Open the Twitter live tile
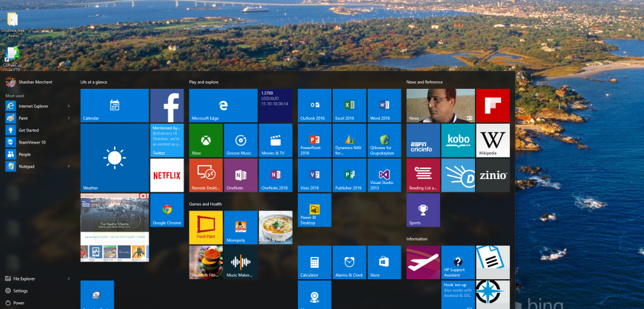 tap(167, 140)
